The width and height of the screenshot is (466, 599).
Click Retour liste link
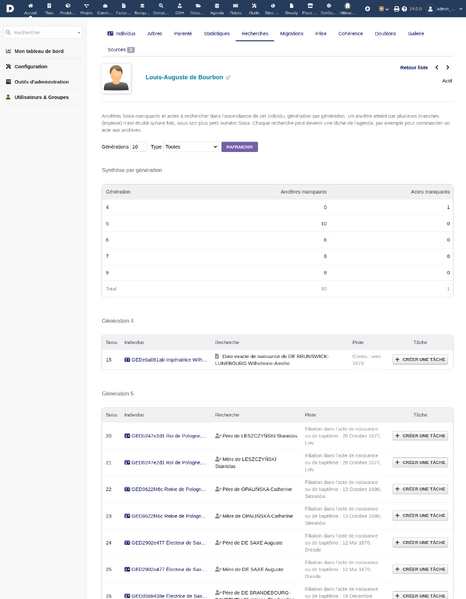414,68
